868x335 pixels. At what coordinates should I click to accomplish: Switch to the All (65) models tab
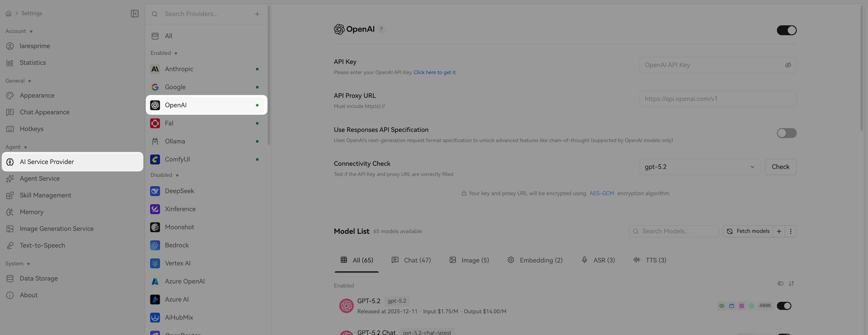[357, 261]
